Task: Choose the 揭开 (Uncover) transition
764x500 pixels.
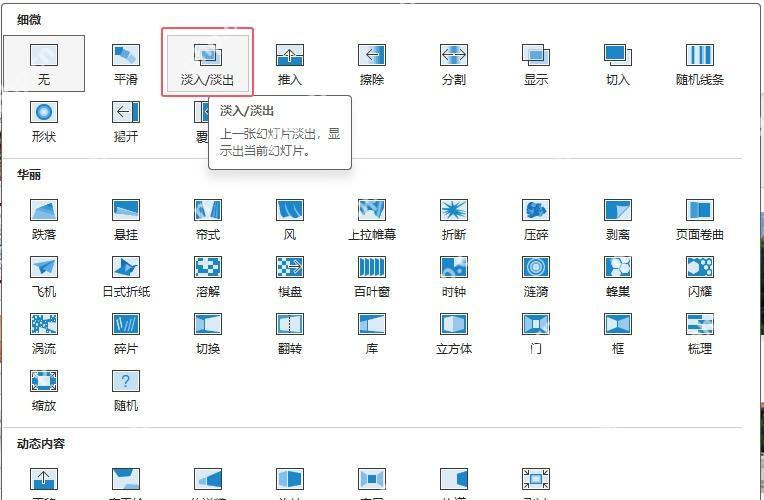Action: pyautogui.click(x=126, y=121)
